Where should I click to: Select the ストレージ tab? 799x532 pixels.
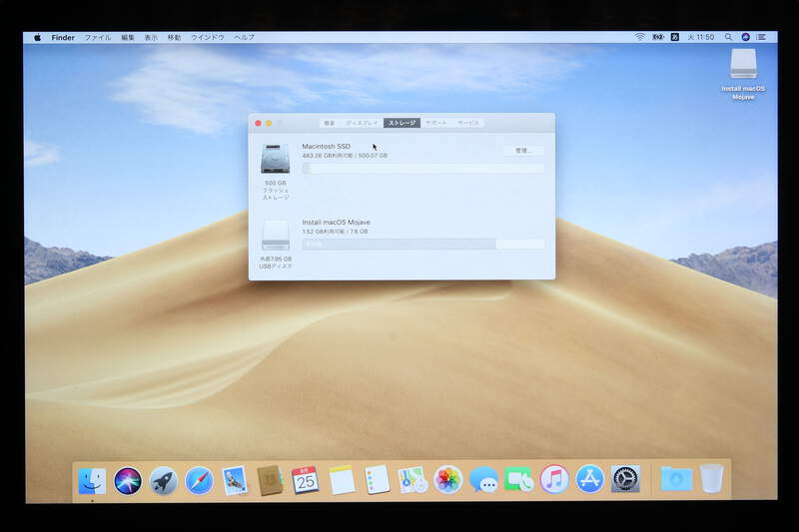(402, 123)
